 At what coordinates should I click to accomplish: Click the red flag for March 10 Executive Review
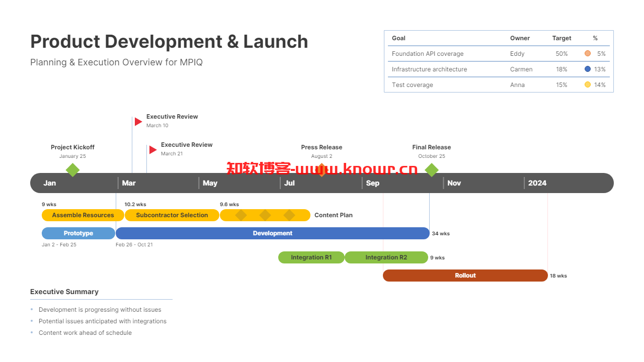pos(138,121)
